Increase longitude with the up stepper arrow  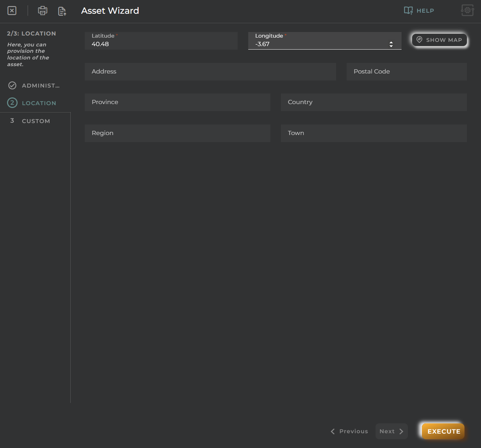(x=391, y=42)
